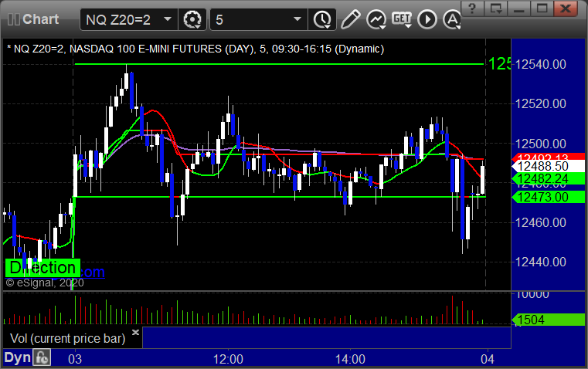This screenshot has width=588, height=369.
Task: Click the Chart title grip icon
Action: coord(13,19)
